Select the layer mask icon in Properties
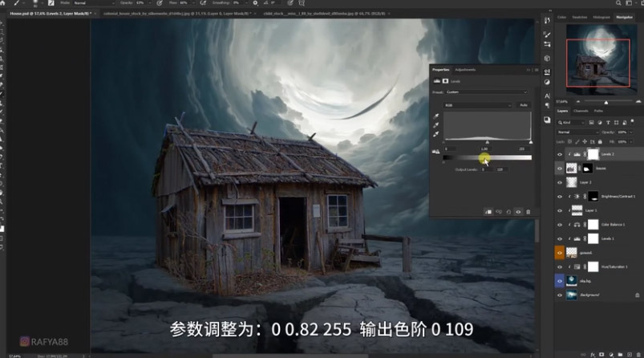Image resolution: width=644 pixels, height=358 pixels. click(x=446, y=82)
